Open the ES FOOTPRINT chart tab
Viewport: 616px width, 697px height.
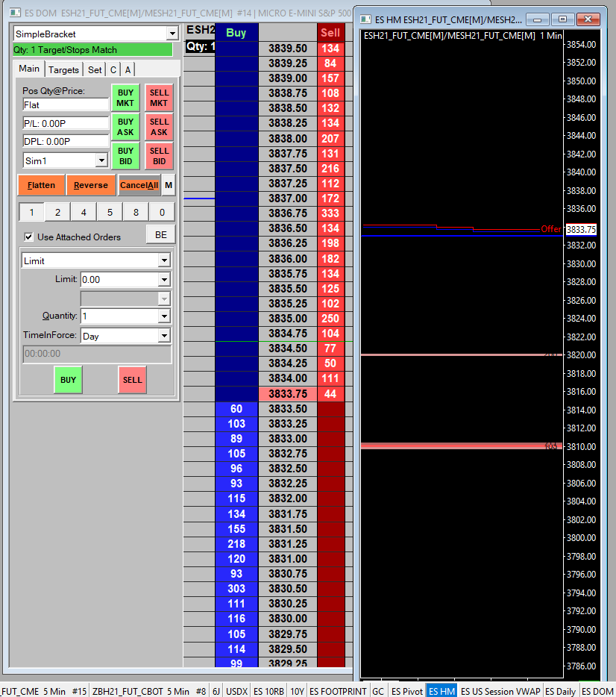point(338,691)
